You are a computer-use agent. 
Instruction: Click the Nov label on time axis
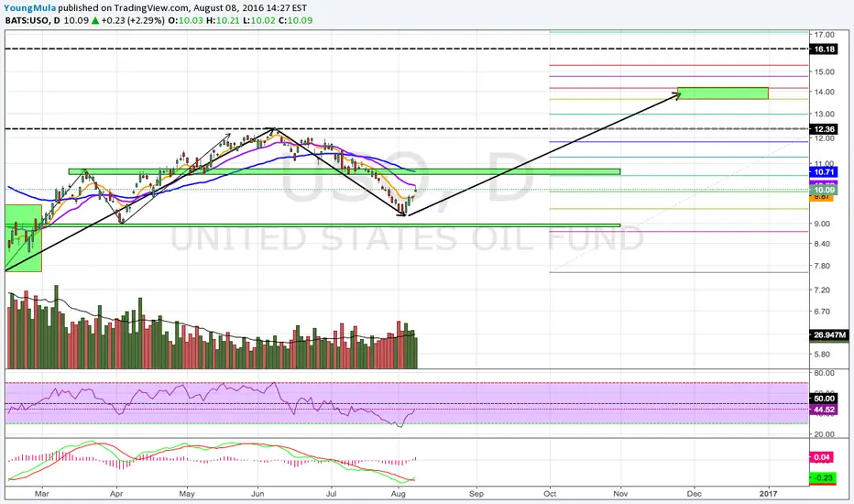[x=620, y=494]
